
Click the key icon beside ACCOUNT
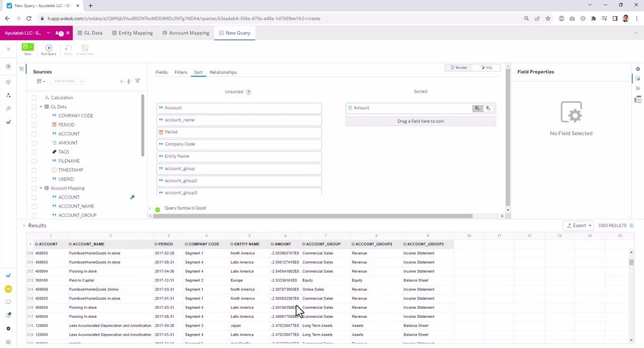pyautogui.click(x=132, y=197)
